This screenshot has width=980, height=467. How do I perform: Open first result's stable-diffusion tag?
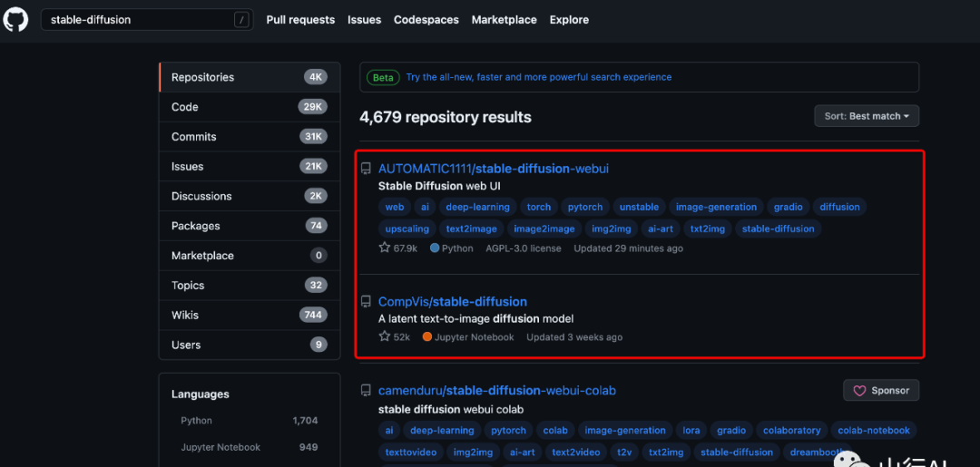tap(779, 229)
